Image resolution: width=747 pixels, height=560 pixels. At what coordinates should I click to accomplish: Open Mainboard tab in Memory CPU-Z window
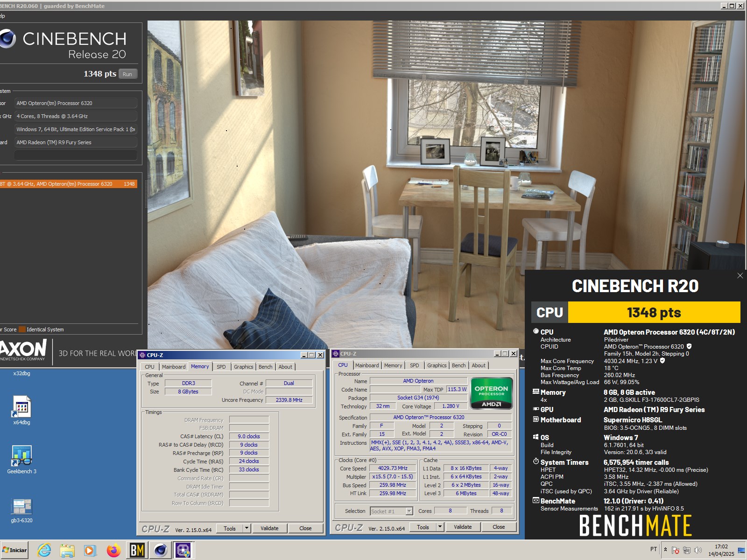(174, 367)
